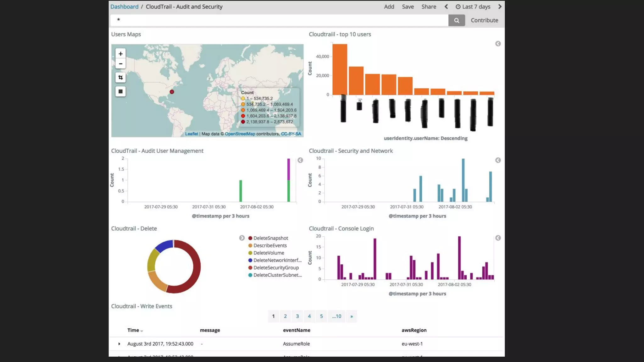Screen dimensions: 644x362
Task: Click Add in the dashboard menu
Action: [x=389, y=7]
